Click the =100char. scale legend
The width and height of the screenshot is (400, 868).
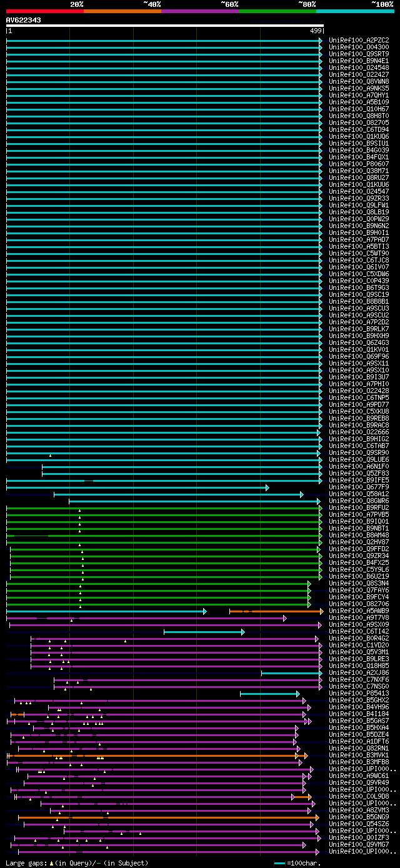tap(297, 863)
